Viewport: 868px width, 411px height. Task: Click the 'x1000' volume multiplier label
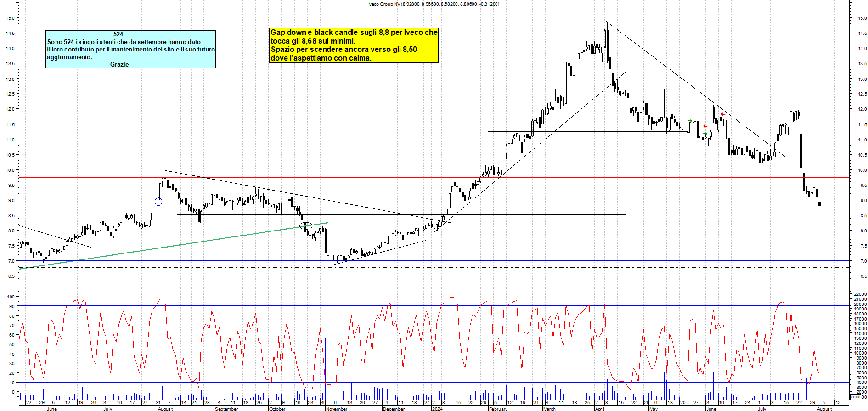855,397
